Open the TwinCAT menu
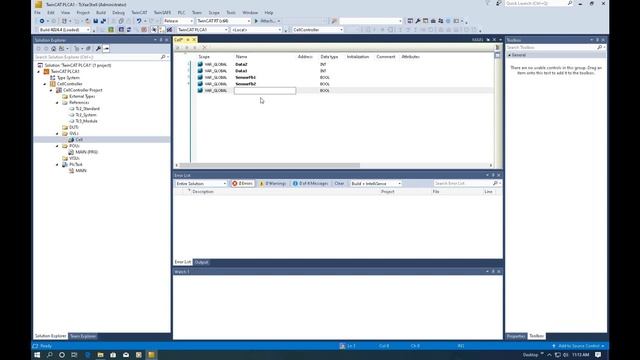 (x=139, y=13)
